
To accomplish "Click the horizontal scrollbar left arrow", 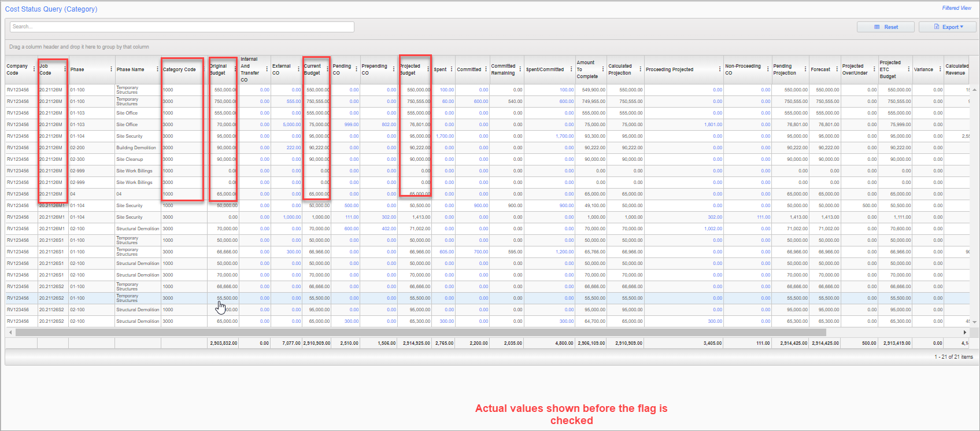I will click(10, 332).
